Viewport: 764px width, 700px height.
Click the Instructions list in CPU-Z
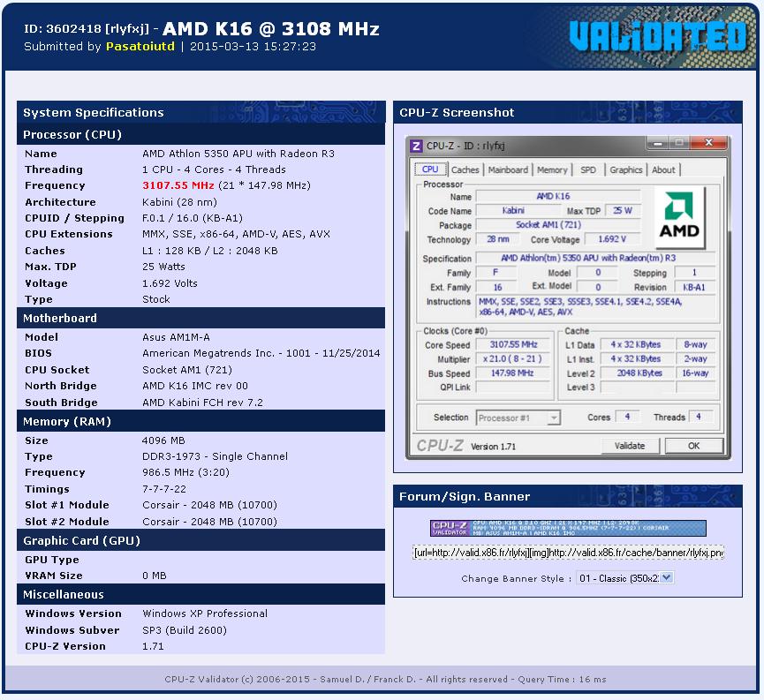pyautogui.click(x=595, y=307)
